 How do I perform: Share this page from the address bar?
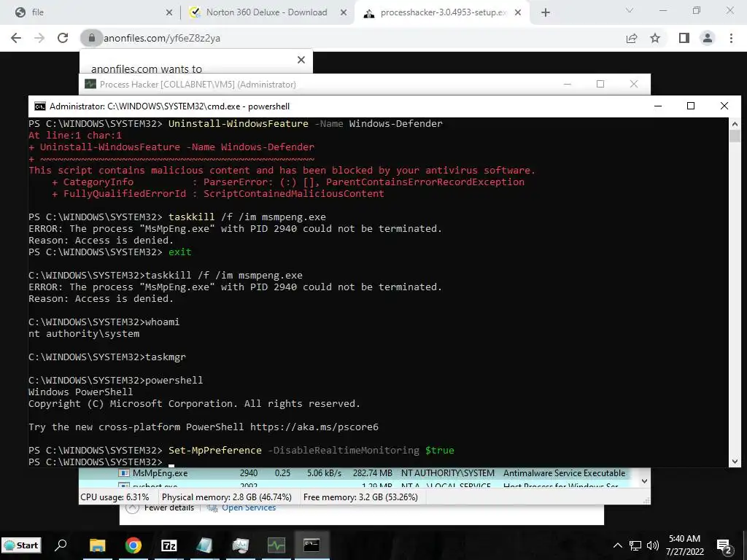[632, 38]
